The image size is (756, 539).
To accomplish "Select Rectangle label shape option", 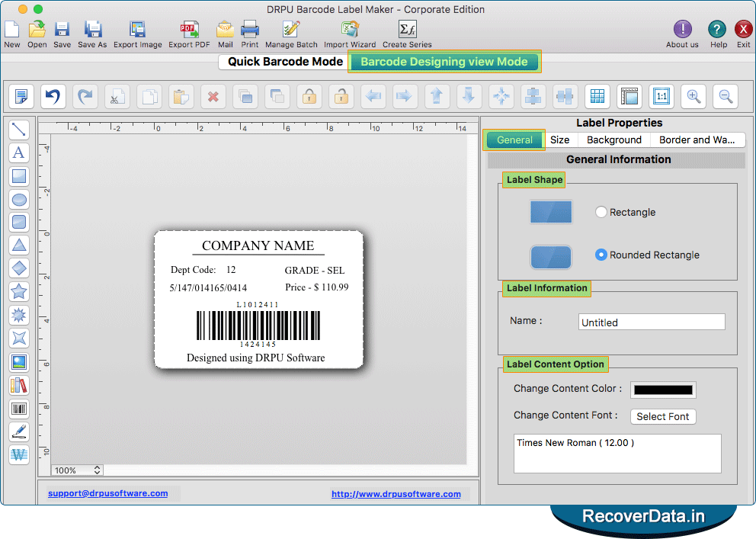I will [601, 213].
